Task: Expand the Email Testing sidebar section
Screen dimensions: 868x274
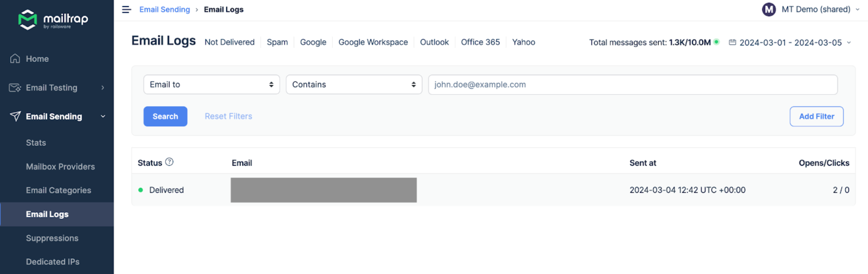Action: point(103,88)
